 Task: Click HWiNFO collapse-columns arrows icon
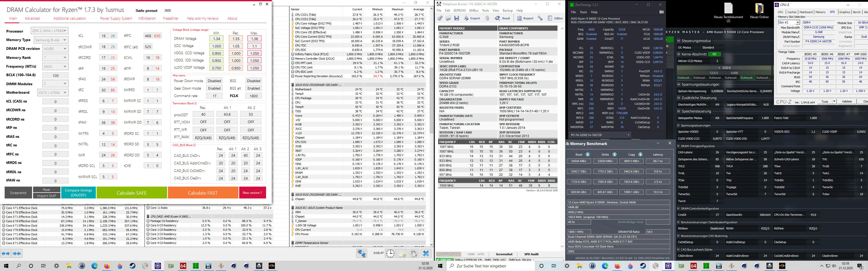click(x=17, y=253)
